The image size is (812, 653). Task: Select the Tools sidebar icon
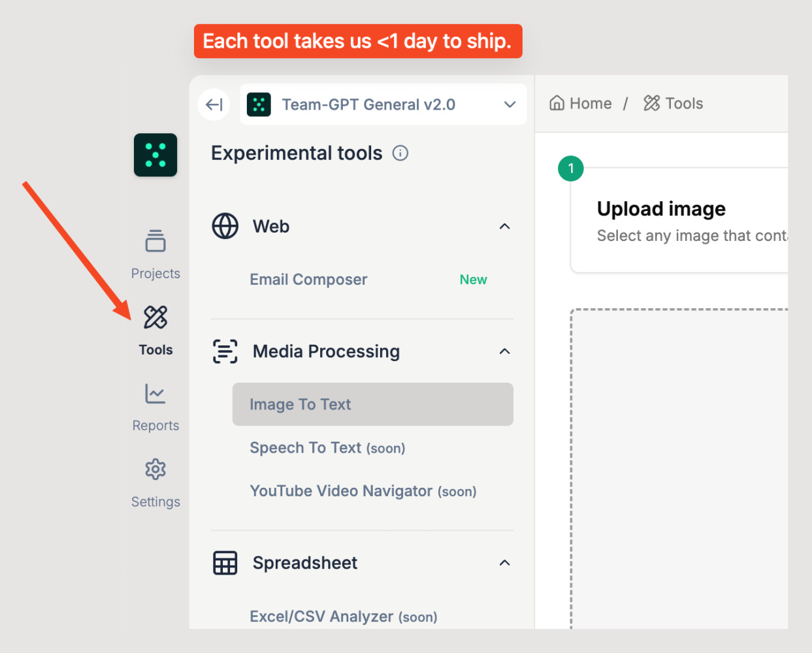pos(155,317)
